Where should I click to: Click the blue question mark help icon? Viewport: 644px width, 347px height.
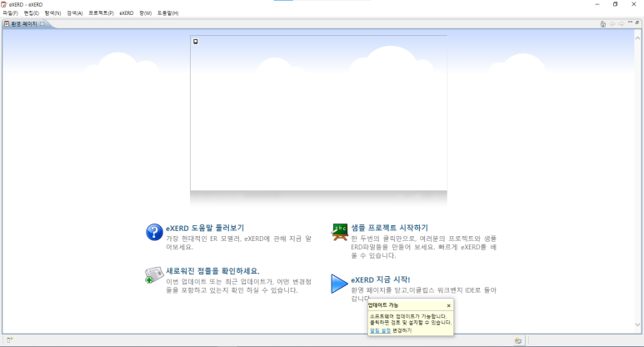pyautogui.click(x=154, y=232)
